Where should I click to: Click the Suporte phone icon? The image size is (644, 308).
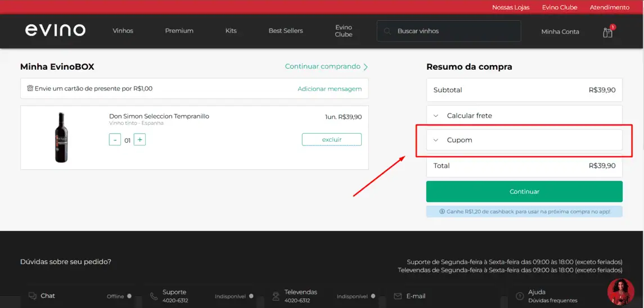154,296
